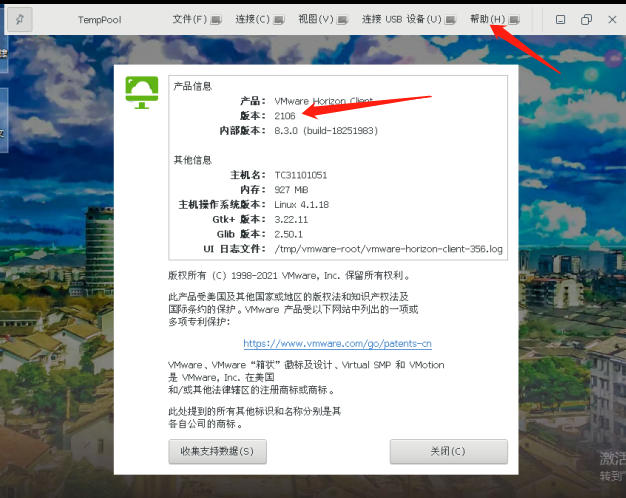Screen dimensions: 626x498
Task: Open the 文件(F) menu
Action: [x=190, y=19]
